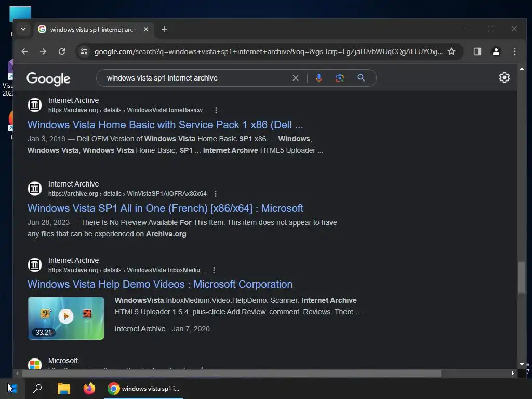Click the horizontal scrollbar thumb
This screenshot has width=532, height=399.
click(231, 373)
